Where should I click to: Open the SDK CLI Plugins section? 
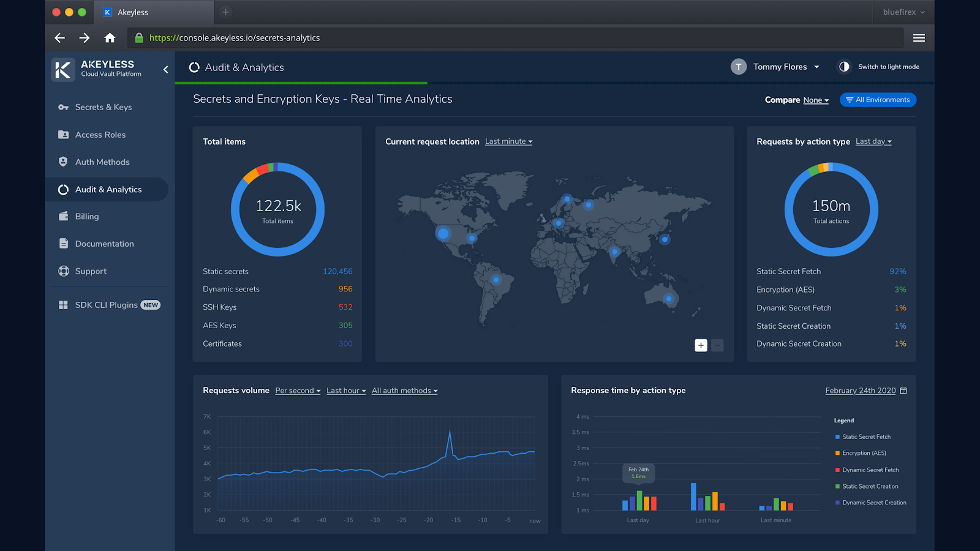point(105,304)
